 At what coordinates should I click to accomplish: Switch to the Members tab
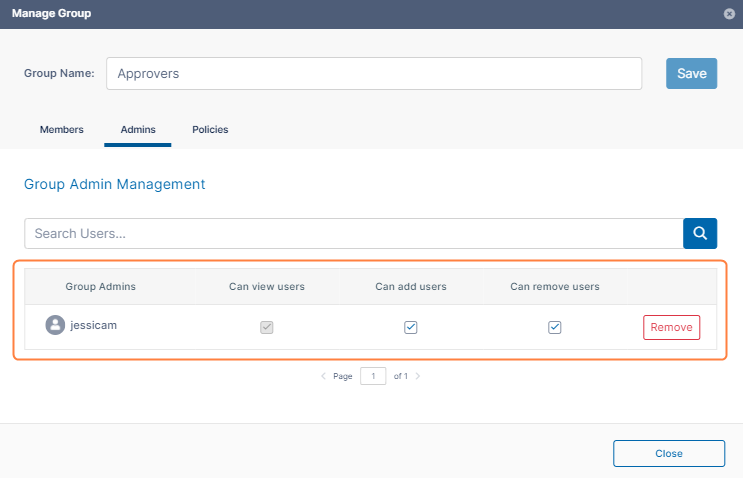pyautogui.click(x=61, y=130)
